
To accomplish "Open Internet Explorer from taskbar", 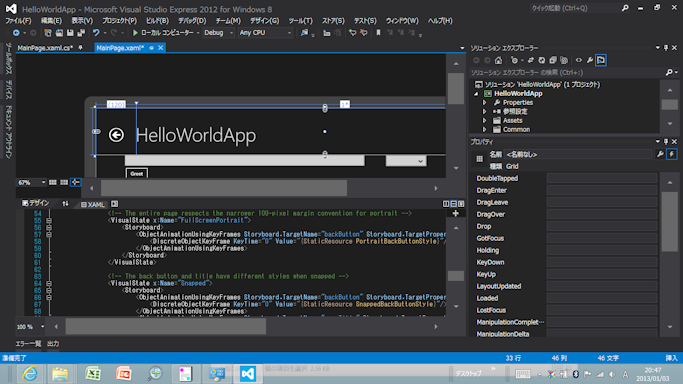I will coord(30,374).
